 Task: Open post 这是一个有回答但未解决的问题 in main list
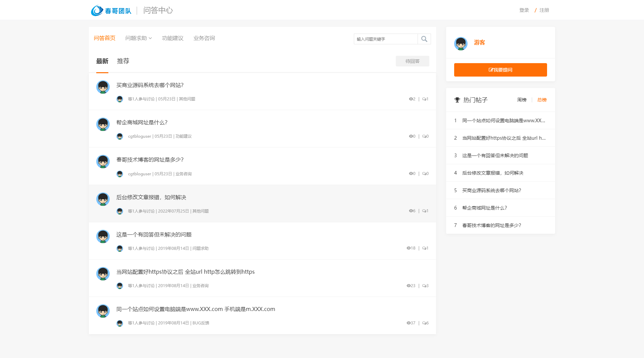pos(154,235)
